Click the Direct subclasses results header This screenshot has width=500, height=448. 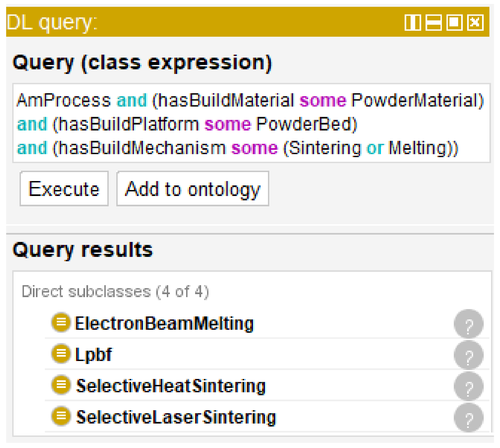pos(115,292)
